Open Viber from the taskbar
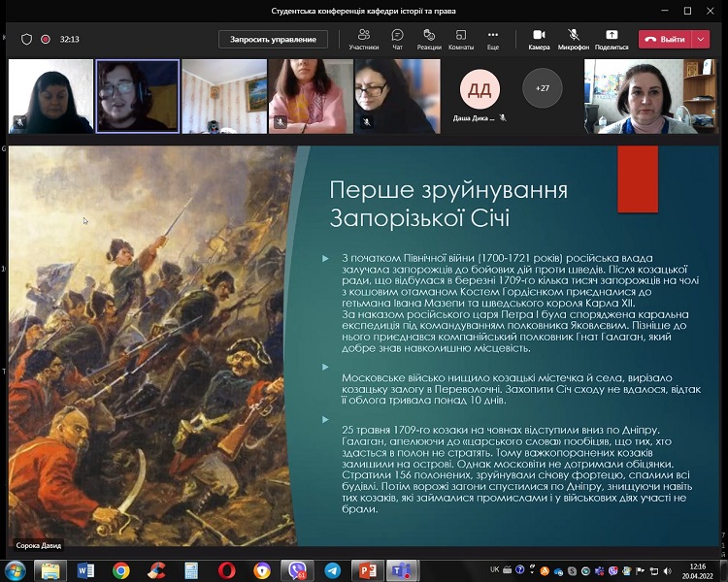This screenshot has height=582, width=728. click(297, 570)
